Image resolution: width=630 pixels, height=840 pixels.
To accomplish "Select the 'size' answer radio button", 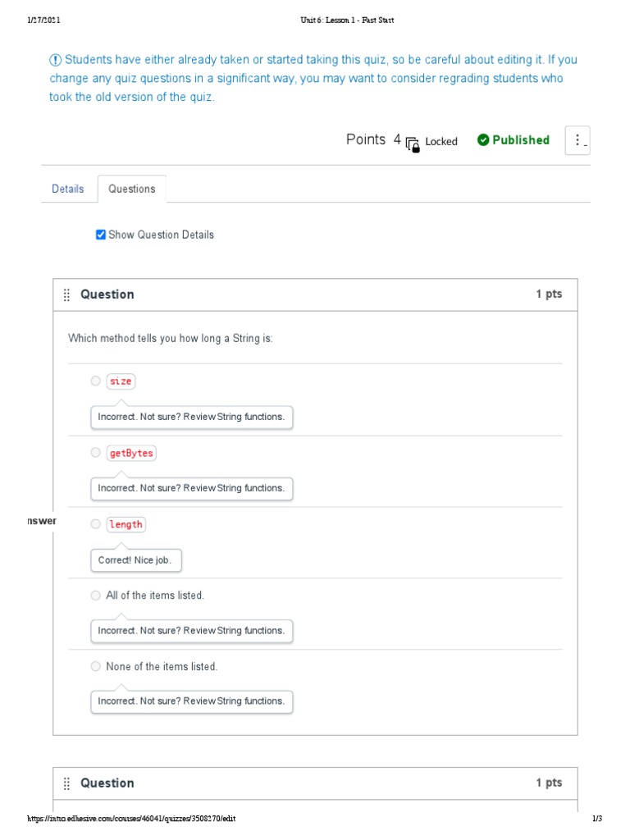I will [x=96, y=381].
